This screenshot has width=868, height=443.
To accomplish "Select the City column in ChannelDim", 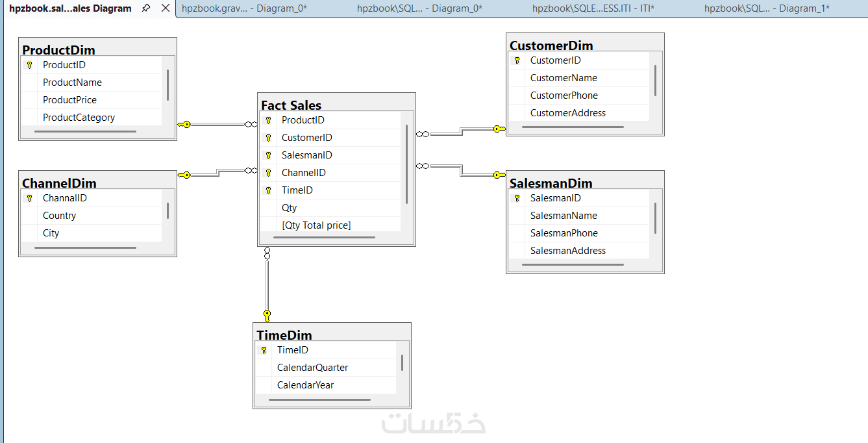I will click(91, 233).
